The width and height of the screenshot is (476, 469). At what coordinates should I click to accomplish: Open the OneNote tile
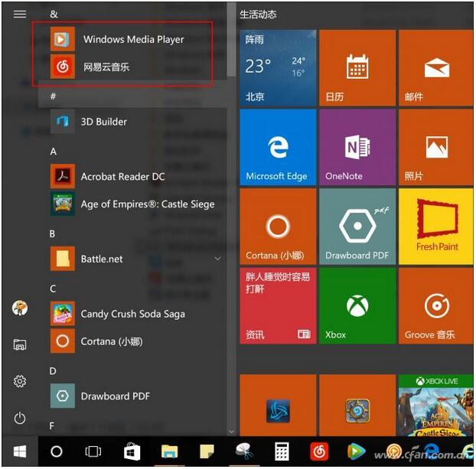pyautogui.click(x=357, y=147)
